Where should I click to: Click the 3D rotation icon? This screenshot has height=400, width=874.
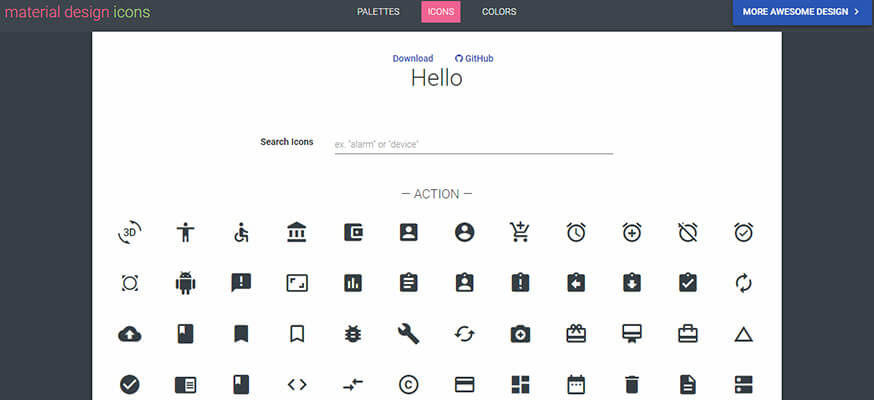pyautogui.click(x=130, y=232)
